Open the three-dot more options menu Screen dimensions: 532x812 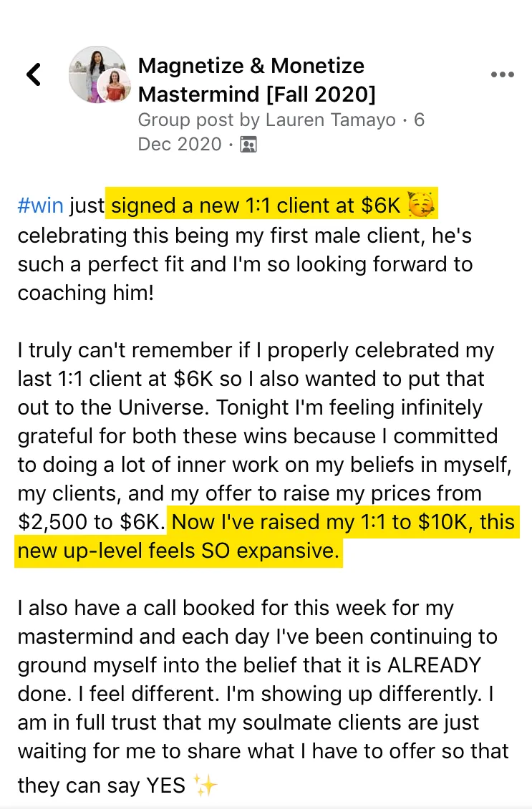(503, 74)
